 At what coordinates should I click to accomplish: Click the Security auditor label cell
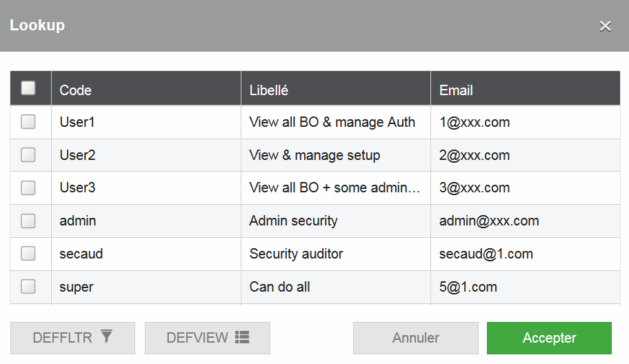(296, 254)
